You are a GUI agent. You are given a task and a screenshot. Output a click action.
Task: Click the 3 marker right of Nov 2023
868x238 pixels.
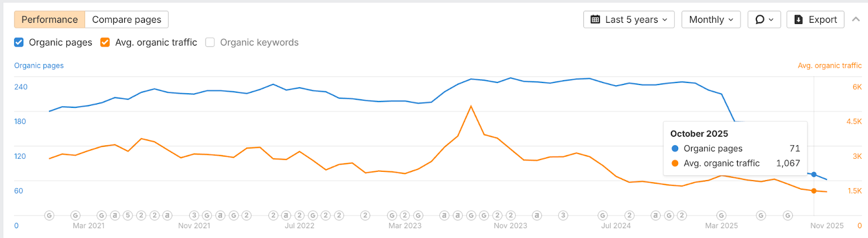click(x=563, y=215)
